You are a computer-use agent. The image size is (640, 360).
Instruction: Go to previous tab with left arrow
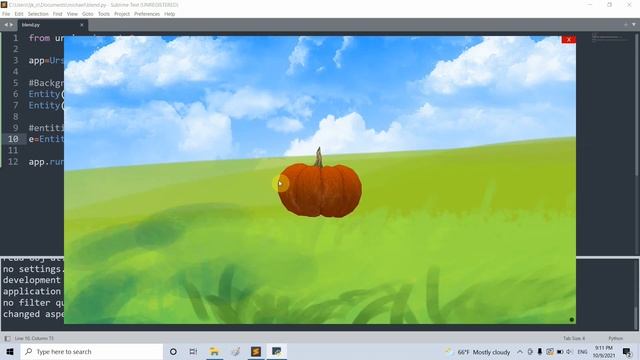(x=6, y=25)
